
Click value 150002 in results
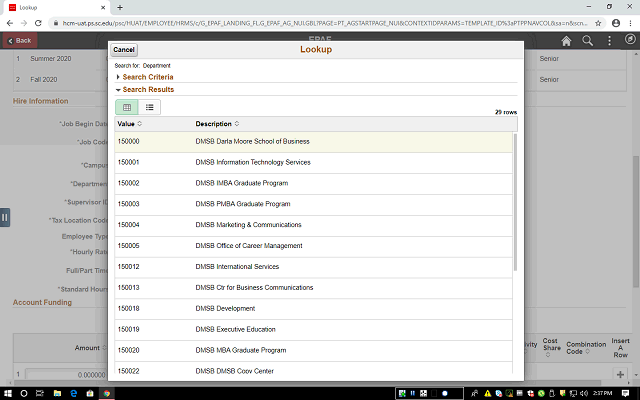128,183
